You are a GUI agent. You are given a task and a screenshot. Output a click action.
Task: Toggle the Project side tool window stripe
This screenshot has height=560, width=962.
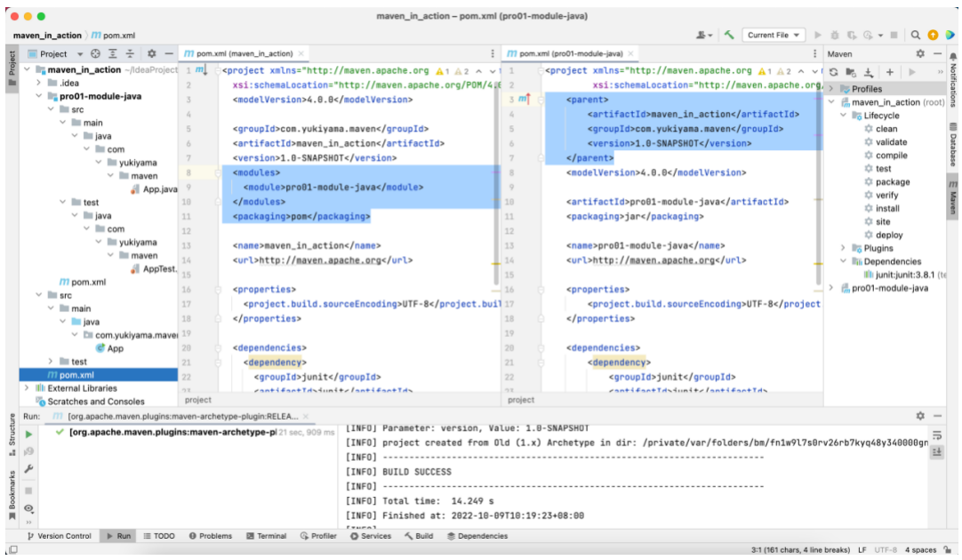click(x=12, y=68)
